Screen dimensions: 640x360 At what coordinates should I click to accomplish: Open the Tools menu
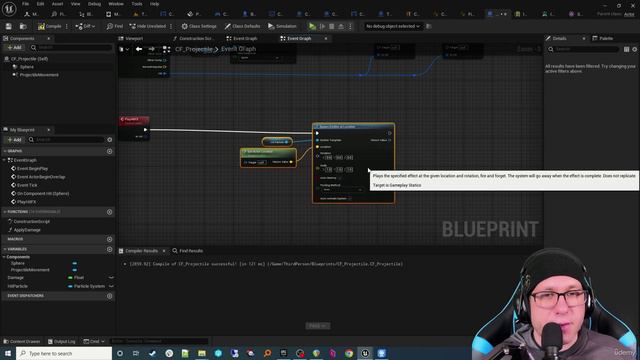pyautogui.click(x=137, y=4)
